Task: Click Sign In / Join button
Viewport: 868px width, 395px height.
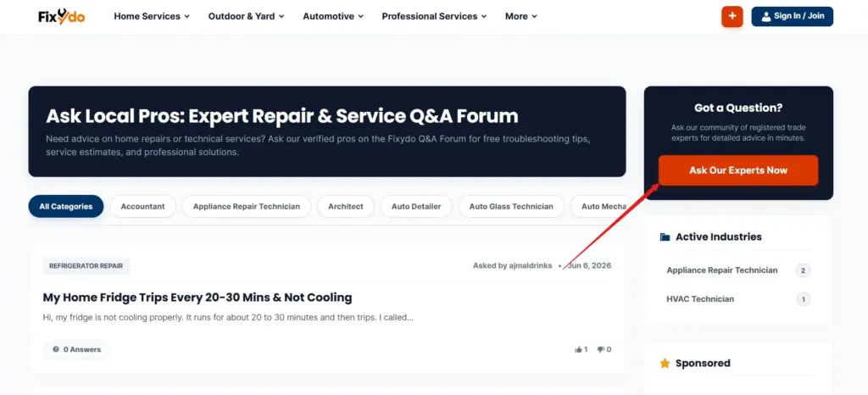Action: pos(793,16)
